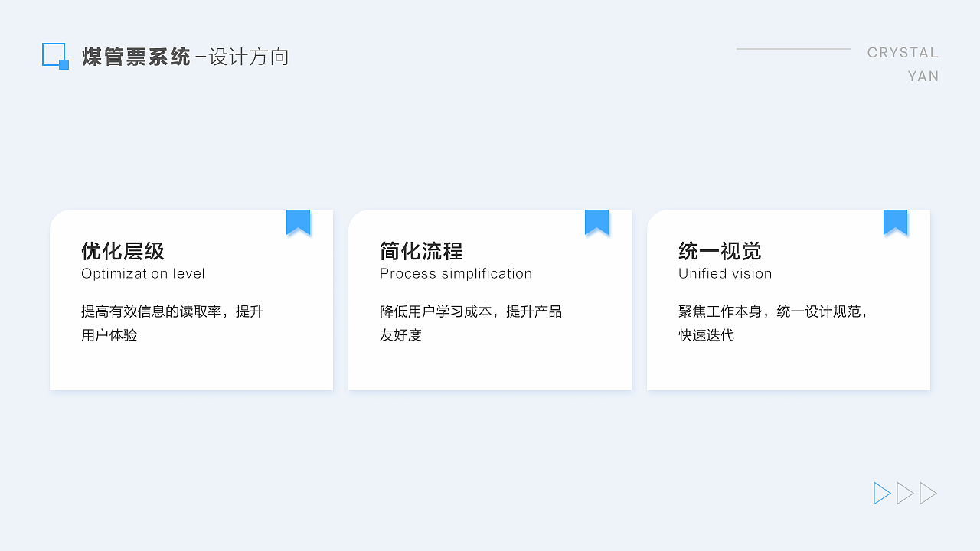
Task: Click the Optimization level label
Action: click(143, 274)
